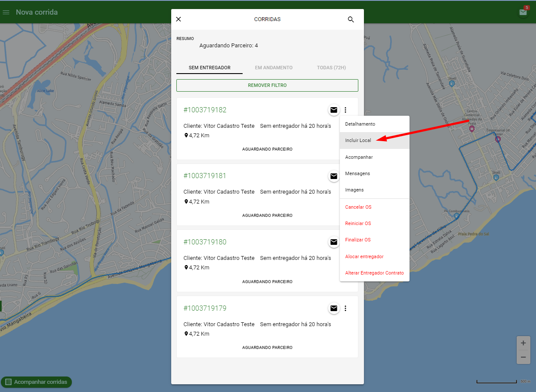Click the Aguardando Parceiro: 4 summary text

click(229, 46)
